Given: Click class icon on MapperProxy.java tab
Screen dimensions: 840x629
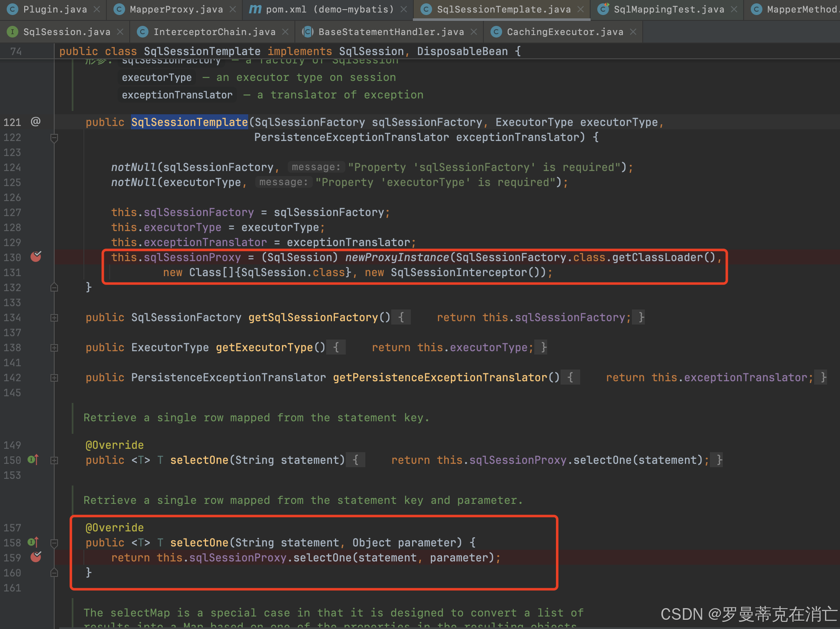Looking at the screenshot, I should [x=119, y=9].
